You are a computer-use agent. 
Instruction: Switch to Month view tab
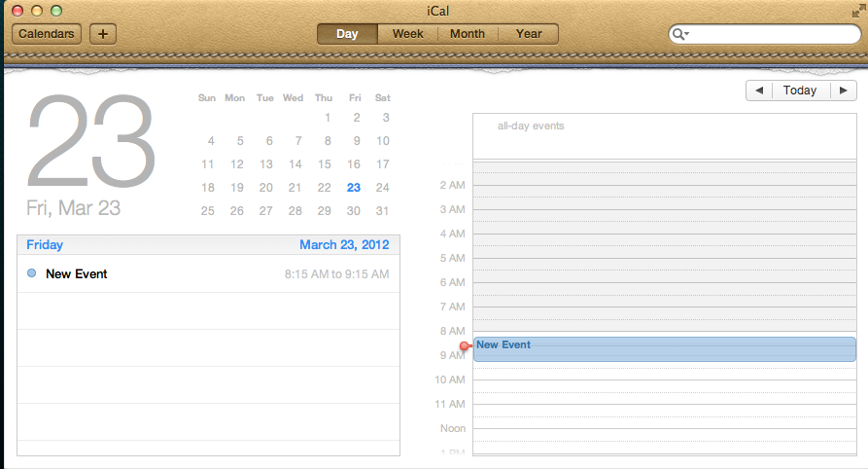pyautogui.click(x=468, y=34)
